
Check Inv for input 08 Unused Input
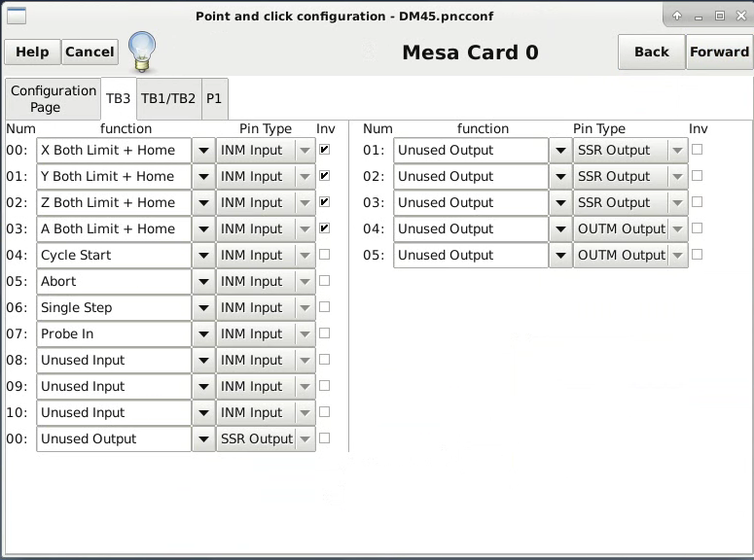coord(325,360)
